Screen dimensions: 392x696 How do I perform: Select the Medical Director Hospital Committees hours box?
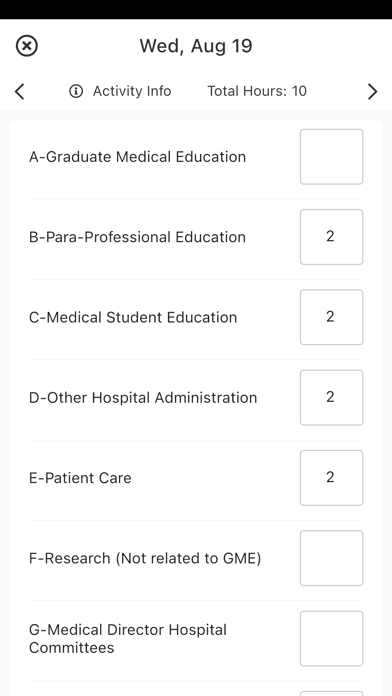click(x=332, y=639)
